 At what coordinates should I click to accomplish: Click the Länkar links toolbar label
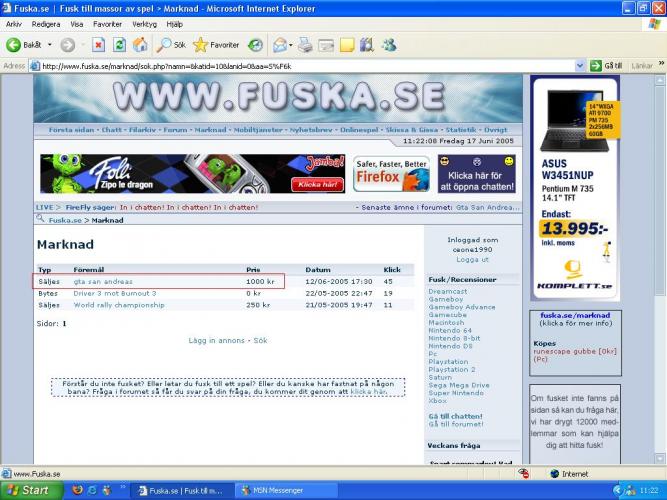(642, 66)
